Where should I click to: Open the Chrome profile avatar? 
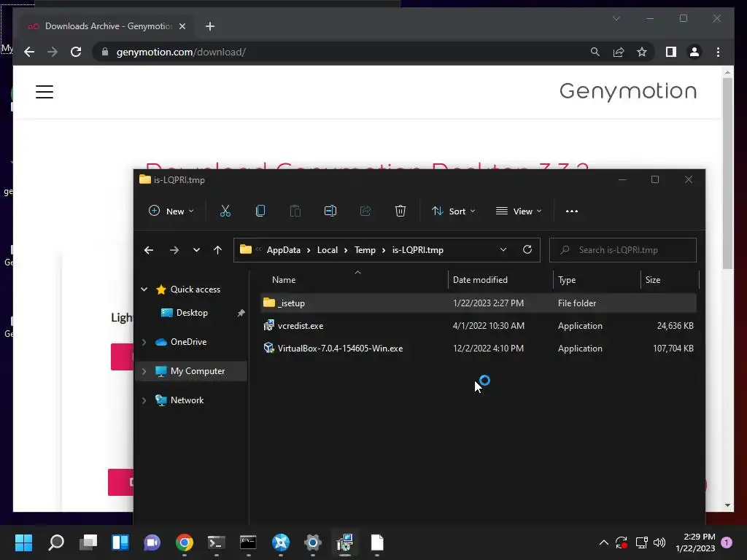pyautogui.click(x=694, y=52)
